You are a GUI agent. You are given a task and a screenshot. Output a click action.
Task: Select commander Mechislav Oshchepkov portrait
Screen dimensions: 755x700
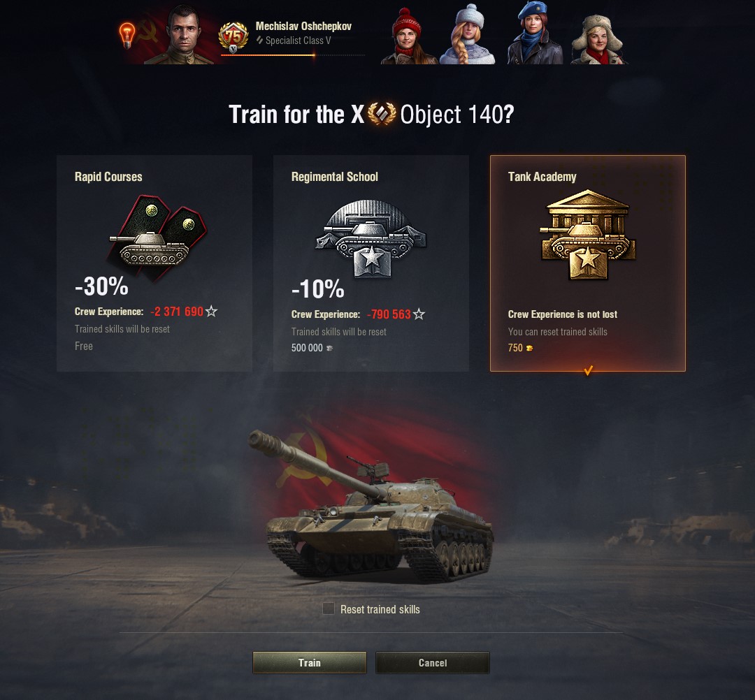tap(181, 35)
